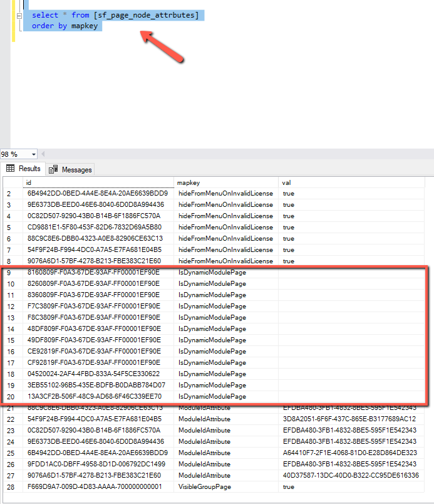
Task: Click the horizontal scroll left arrow beside zoom
Action: click(43, 154)
